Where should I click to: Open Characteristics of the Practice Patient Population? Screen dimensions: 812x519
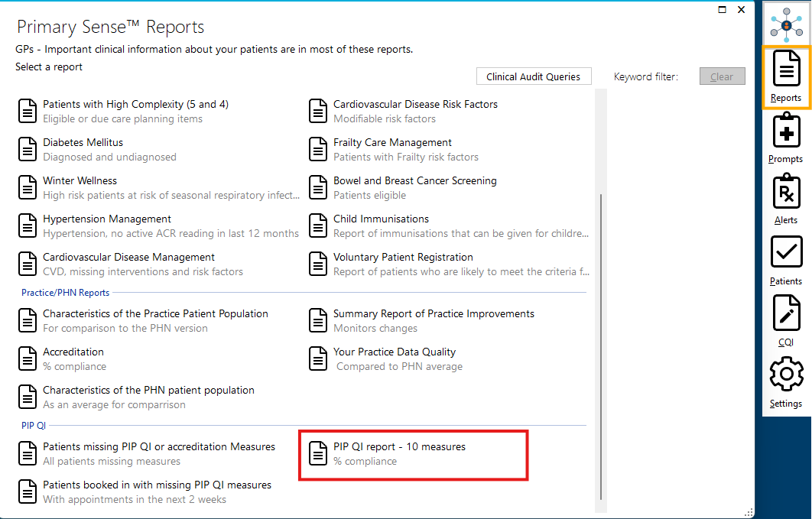(155, 314)
